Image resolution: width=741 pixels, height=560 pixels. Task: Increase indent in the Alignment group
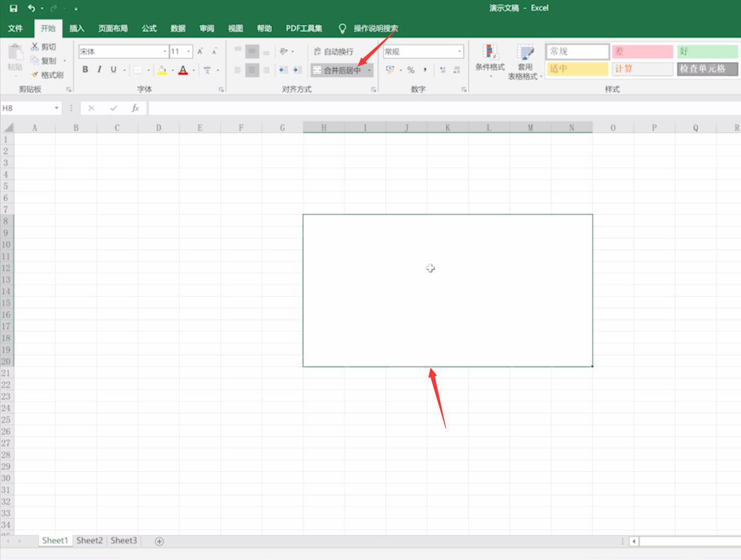click(x=297, y=70)
